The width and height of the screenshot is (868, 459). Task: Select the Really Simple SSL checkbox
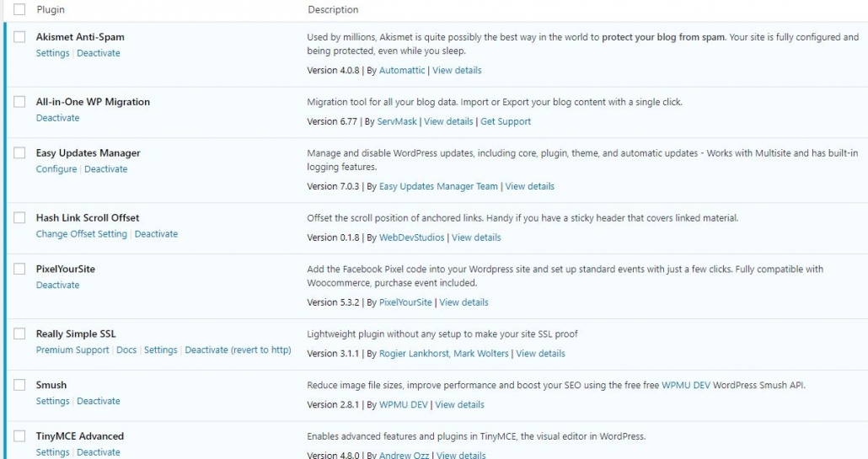click(x=19, y=334)
